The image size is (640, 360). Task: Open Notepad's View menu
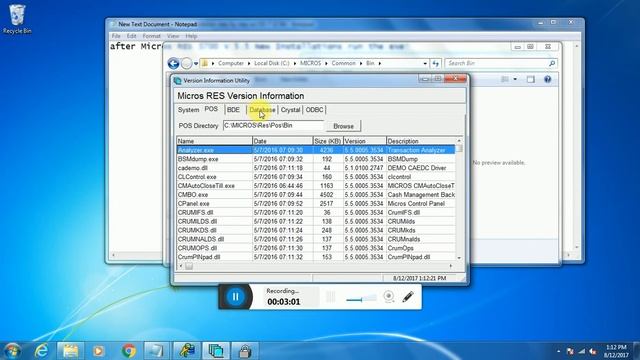click(x=173, y=36)
